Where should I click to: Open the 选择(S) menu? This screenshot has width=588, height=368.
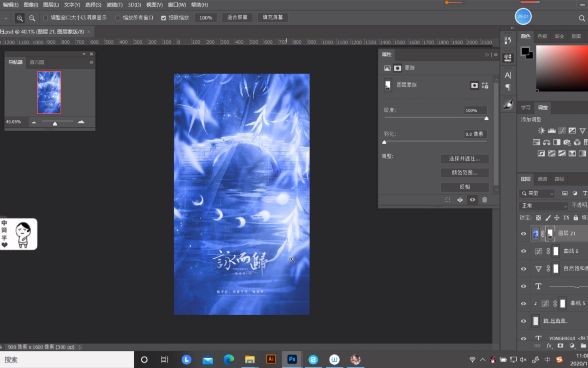[93, 5]
